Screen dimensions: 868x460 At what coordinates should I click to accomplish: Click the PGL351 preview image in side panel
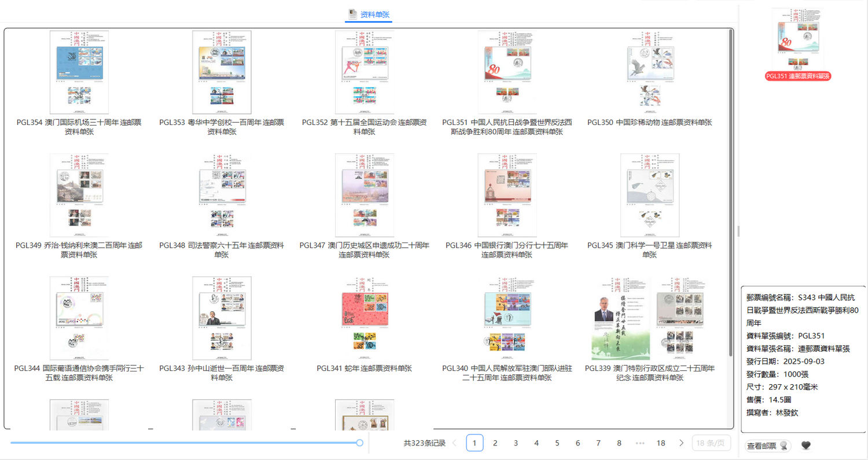coord(798,39)
